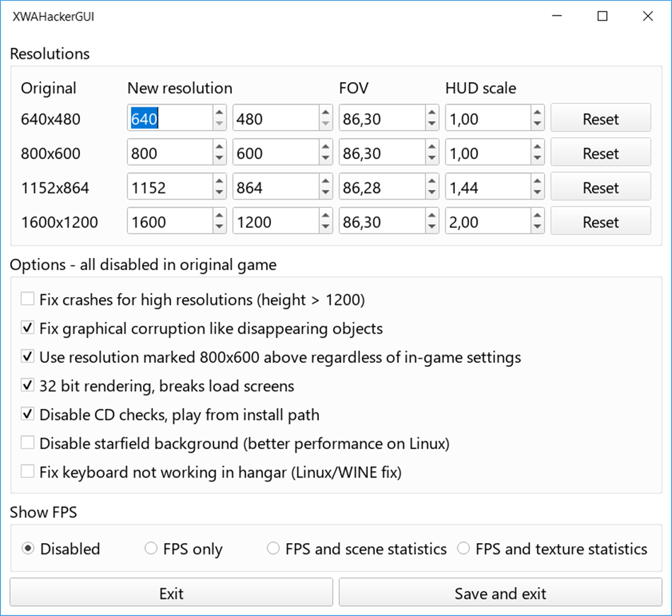Image resolution: width=672 pixels, height=616 pixels.
Task: Decrease 800x600 row width 800 with down arrow
Action: tap(219, 158)
